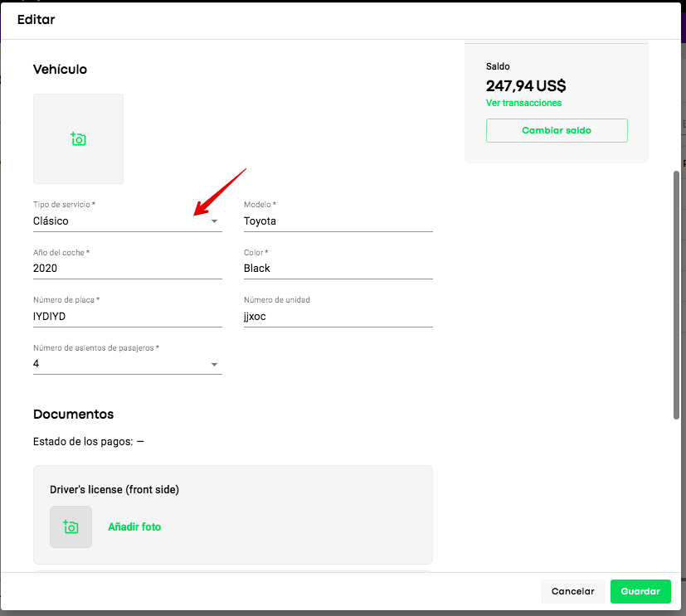This screenshot has width=686, height=616.
Task: Click the vehicle photo camera icon
Action: pyautogui.click(x=78, y=138)
